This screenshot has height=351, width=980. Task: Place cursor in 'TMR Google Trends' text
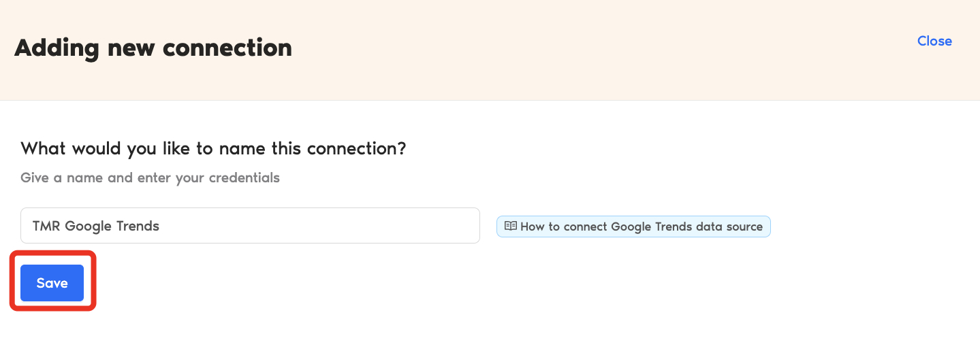pyautogui.click(x=95, y=226)
